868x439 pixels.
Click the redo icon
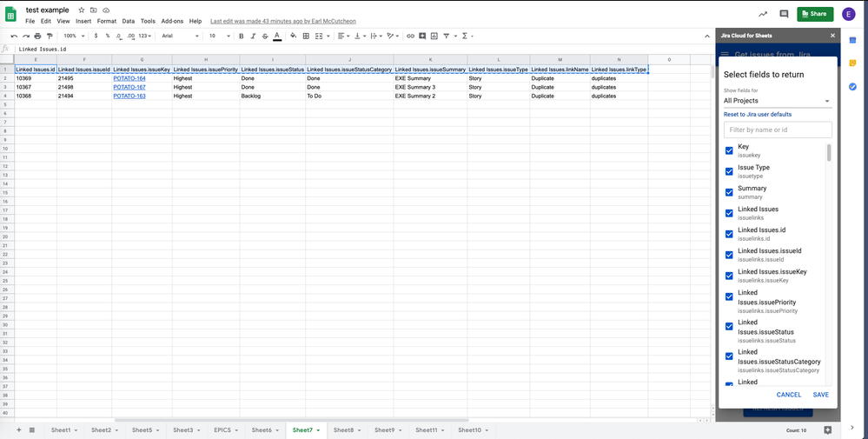coord(25,36)
